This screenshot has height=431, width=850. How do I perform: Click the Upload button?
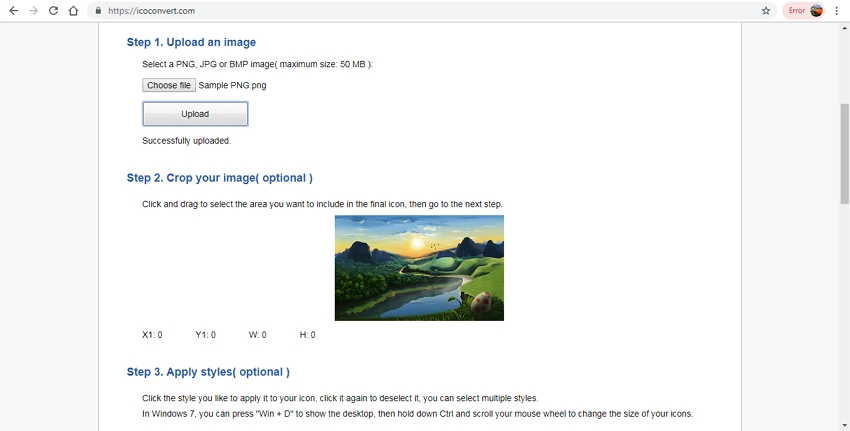(195, 114)
